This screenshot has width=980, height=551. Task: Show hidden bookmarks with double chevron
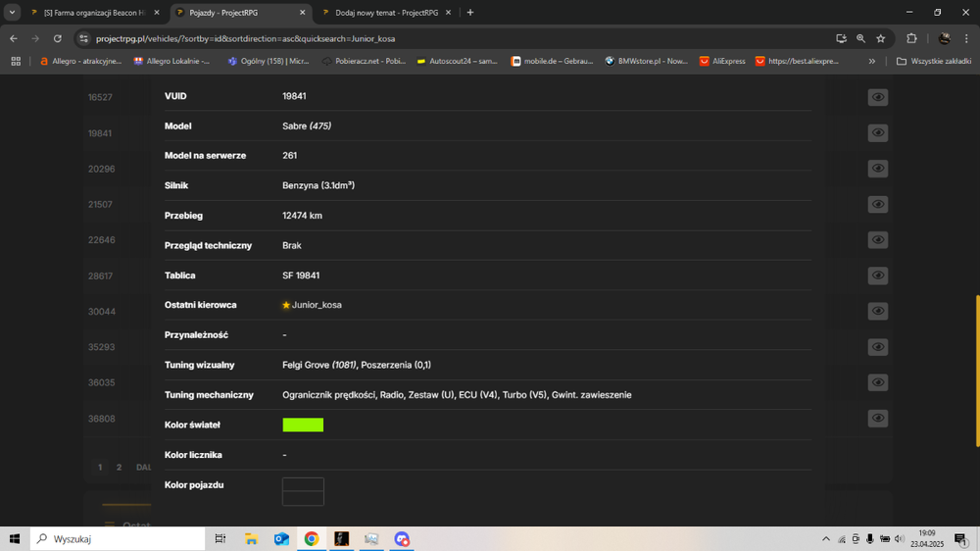pos(872,62)
